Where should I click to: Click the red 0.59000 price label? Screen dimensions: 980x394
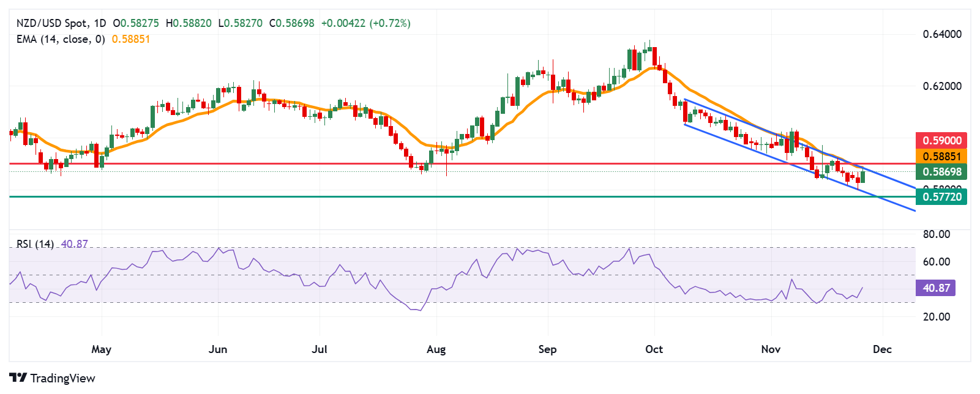[x=941, y=140]
